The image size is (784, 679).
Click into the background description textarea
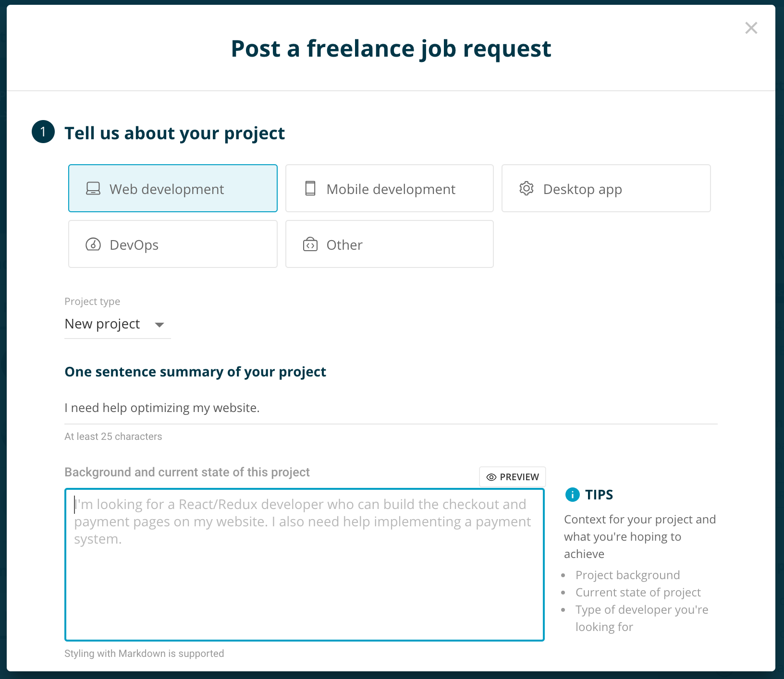305,565
